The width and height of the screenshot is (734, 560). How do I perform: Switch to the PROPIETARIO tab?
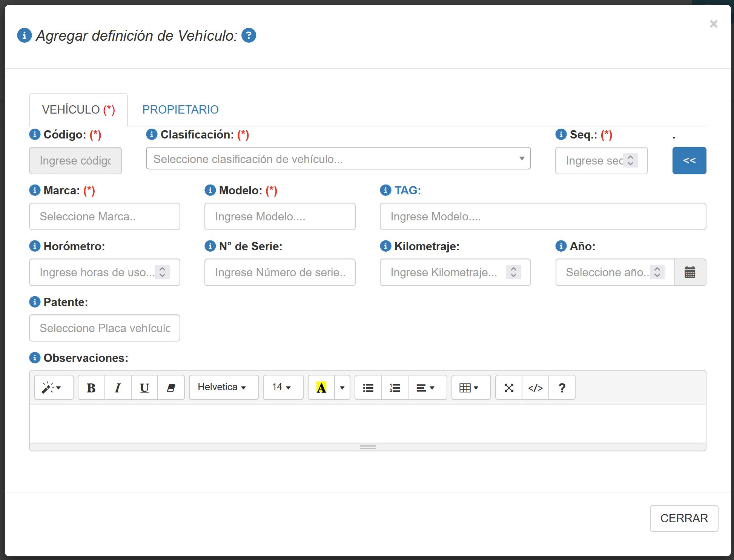180,109
